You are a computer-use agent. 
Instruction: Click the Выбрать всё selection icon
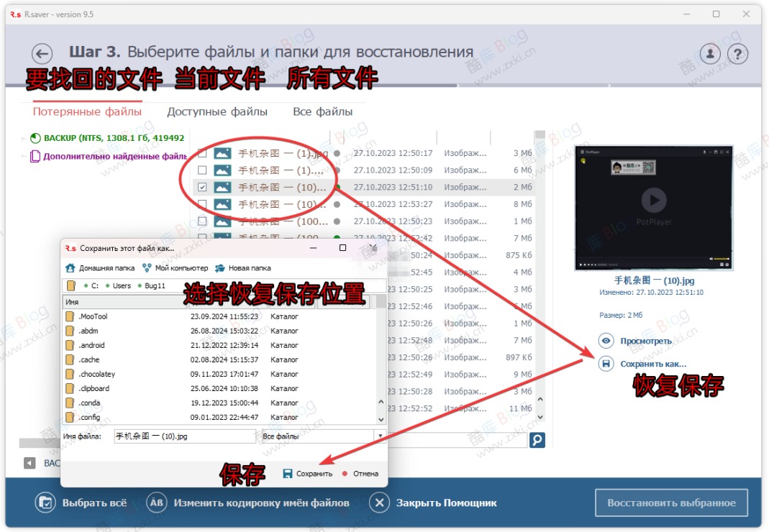pos(44,503)
